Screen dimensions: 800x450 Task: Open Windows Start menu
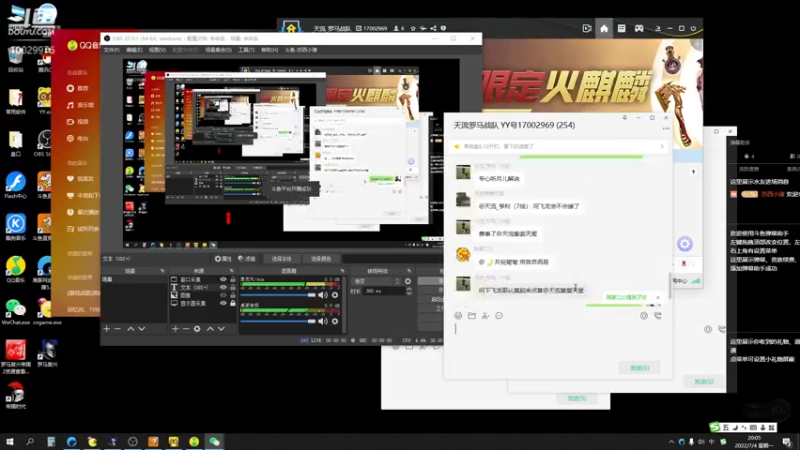[x=10, y=441]
